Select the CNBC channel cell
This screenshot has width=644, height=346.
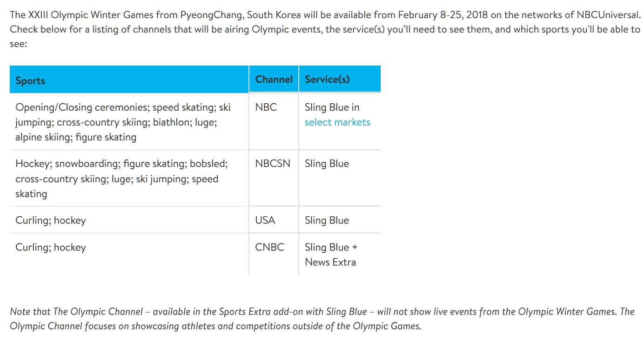274,254
